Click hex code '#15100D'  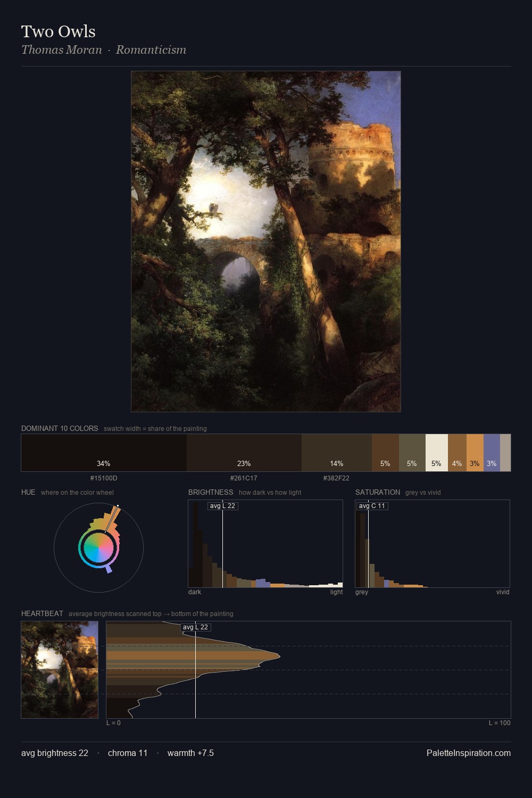104,478
